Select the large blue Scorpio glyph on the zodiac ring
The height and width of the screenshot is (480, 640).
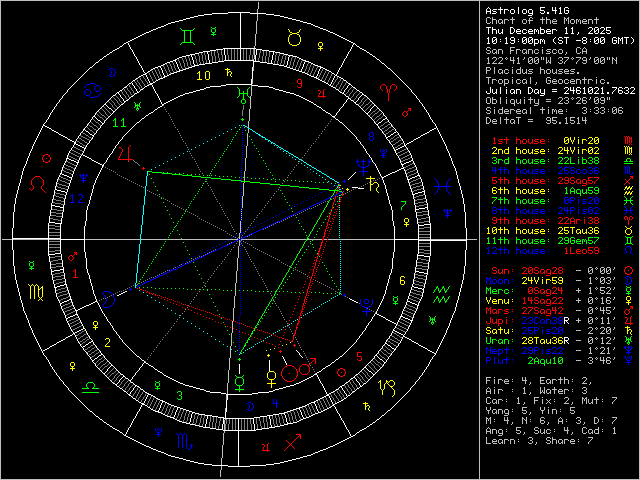click(184, 442)
